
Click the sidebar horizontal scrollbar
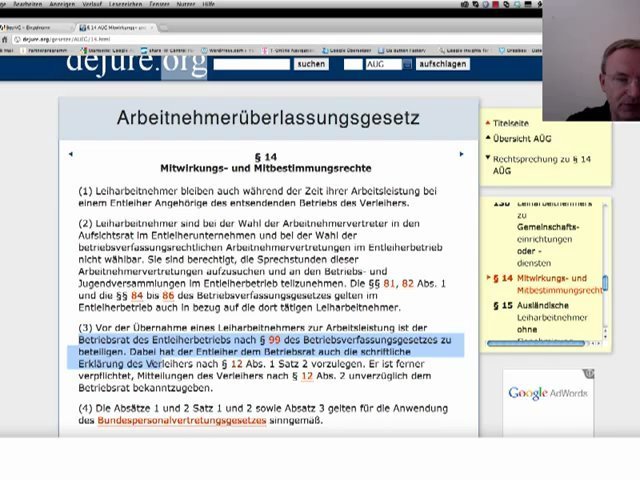536,343
